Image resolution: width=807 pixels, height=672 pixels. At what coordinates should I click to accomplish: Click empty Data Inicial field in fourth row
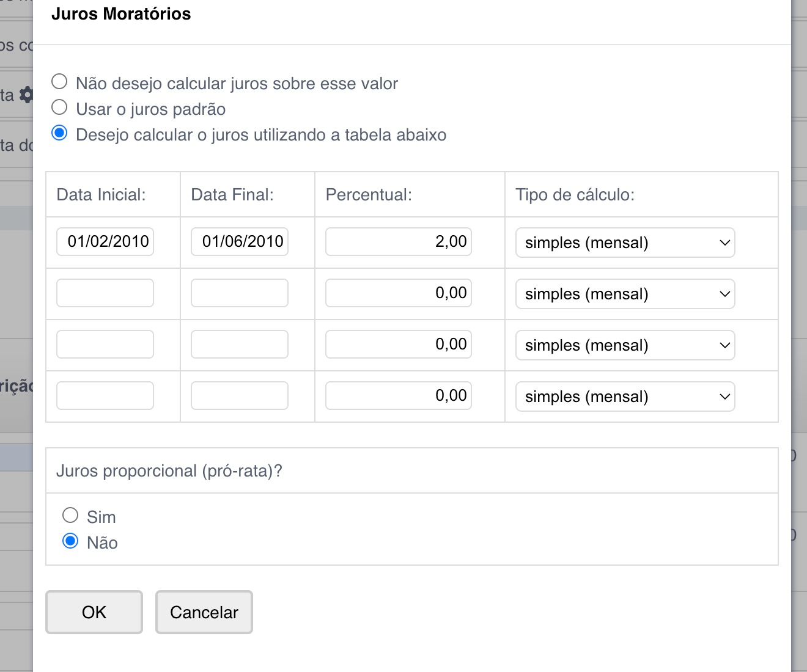click(105, 396)
